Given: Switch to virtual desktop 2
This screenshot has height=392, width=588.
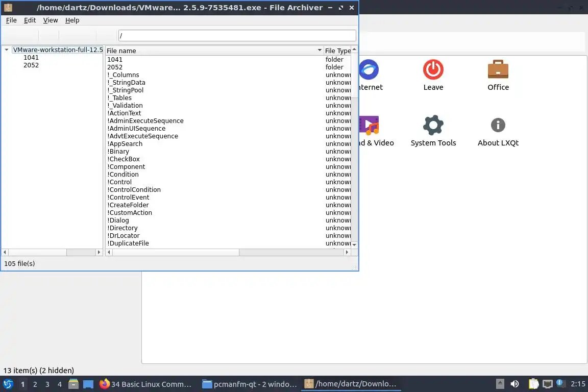Looking at the screenshot, I should (x=35, y=384).
